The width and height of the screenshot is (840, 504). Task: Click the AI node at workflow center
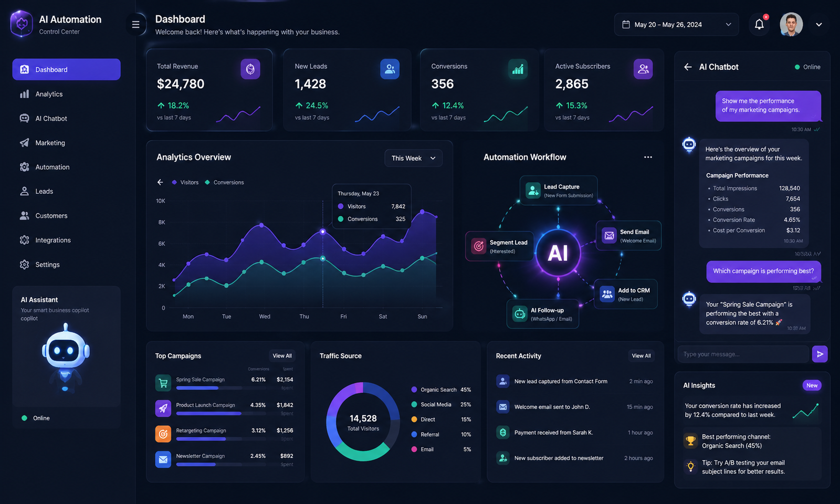(x=559, y=253)
